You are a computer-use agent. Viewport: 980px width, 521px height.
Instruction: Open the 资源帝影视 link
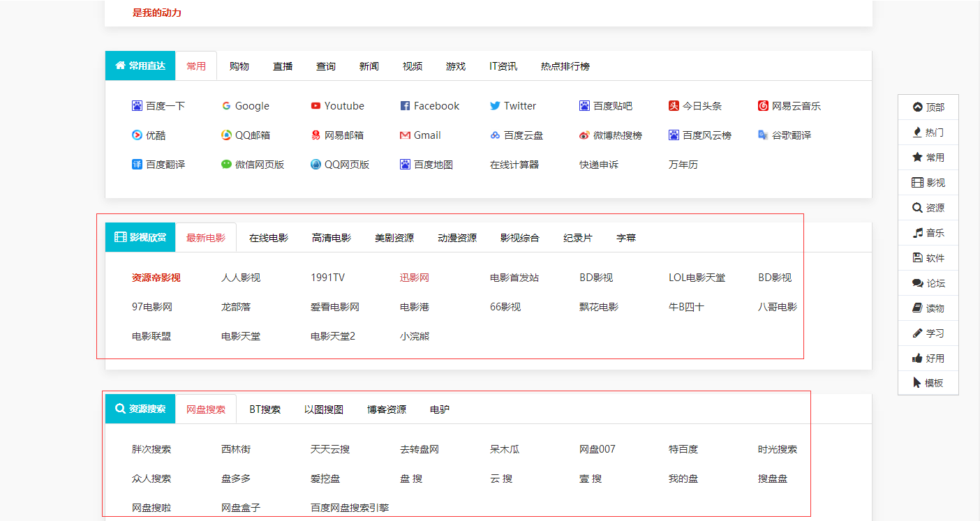tap(156, 278)
